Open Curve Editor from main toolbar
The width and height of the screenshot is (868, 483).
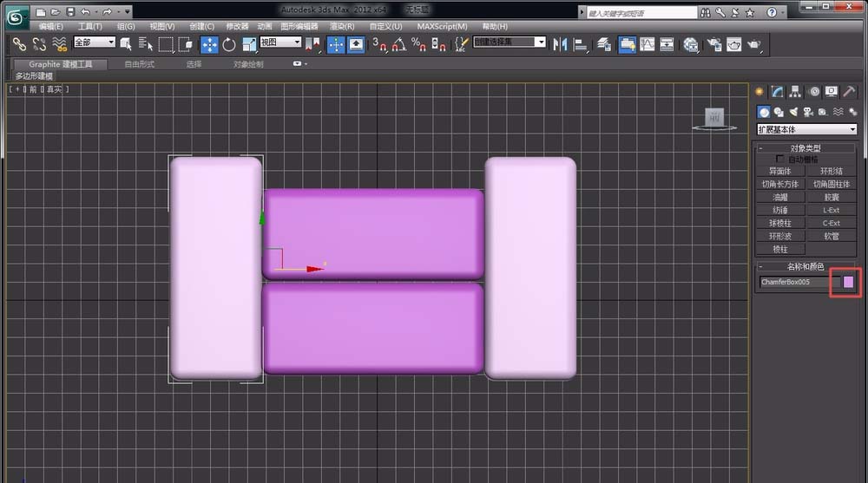[648, 44]
